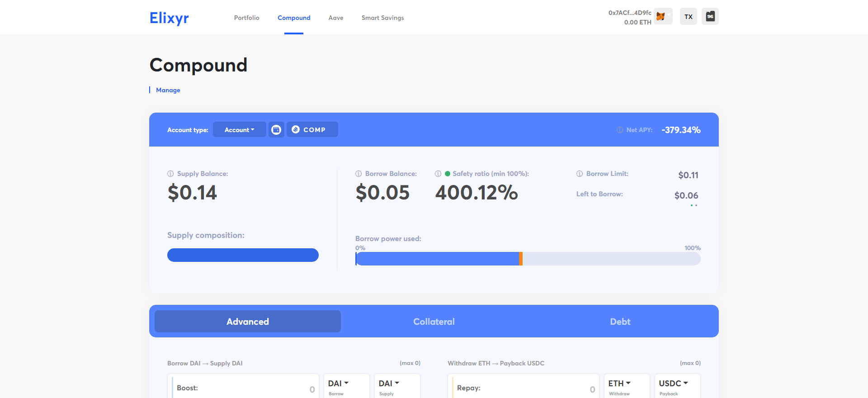Click the wallet icon beside Account dropdown
This screenshot has height=398, width=868.
(276, 130)
